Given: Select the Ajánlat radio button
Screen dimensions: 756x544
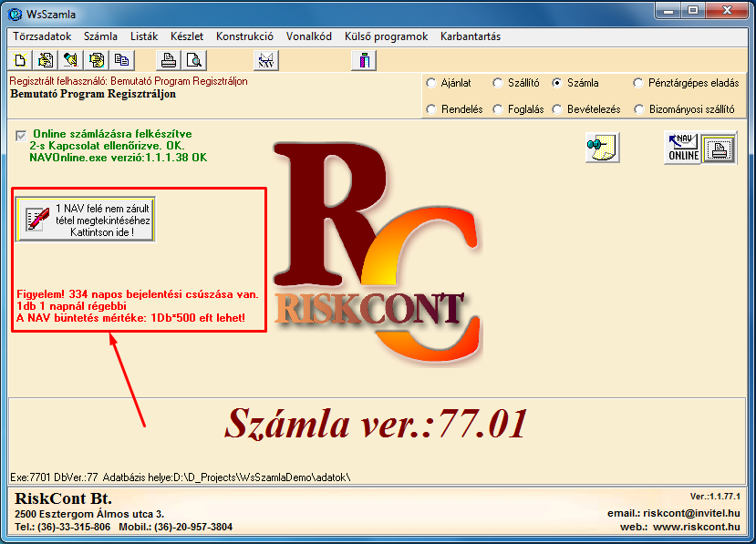Looking at the screenshot, I should [431, 83].
